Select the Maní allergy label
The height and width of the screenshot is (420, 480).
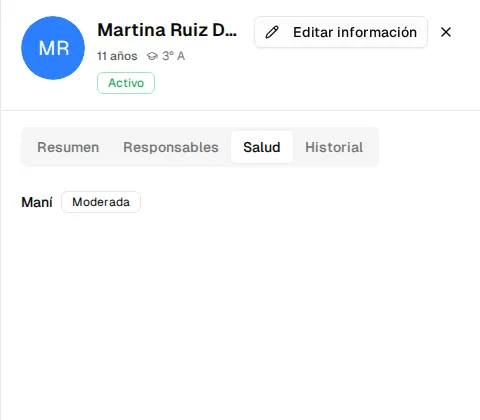pos(37,202)
